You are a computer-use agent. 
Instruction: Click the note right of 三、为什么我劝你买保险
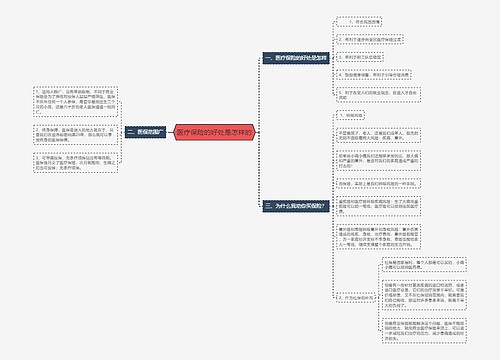point(378,206)
